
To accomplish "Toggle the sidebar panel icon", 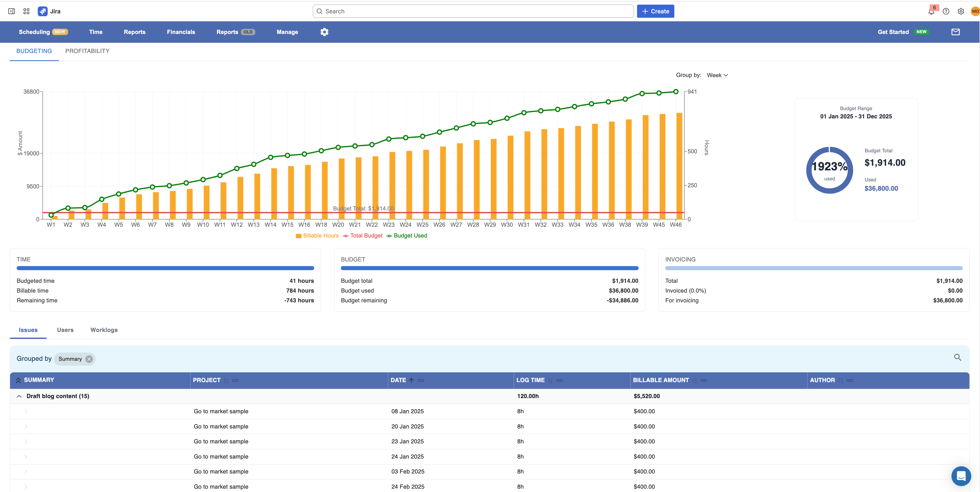I will click(11, 11).
